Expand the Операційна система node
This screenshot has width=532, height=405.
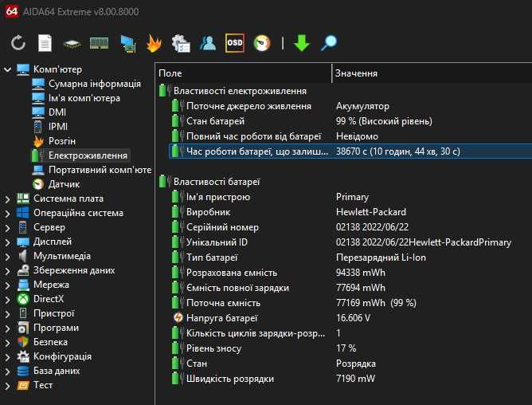point(7,214)
